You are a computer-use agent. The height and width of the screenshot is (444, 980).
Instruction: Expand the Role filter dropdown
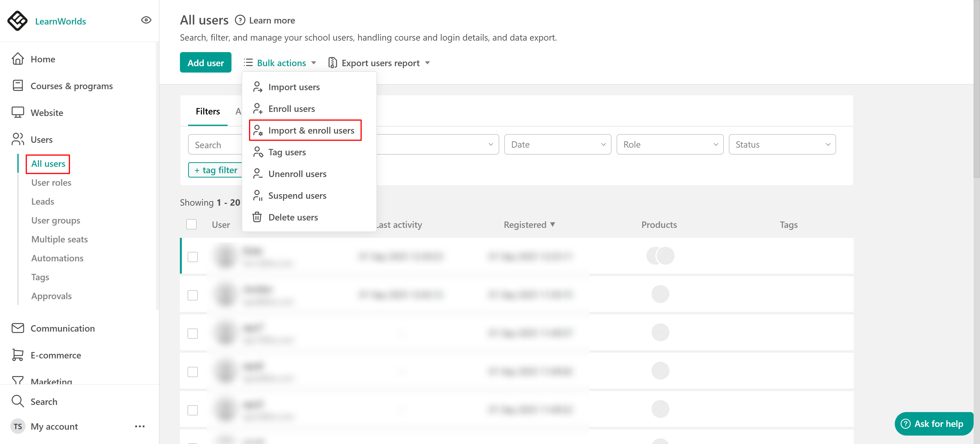pyautogui.click(x=670, y=144)
